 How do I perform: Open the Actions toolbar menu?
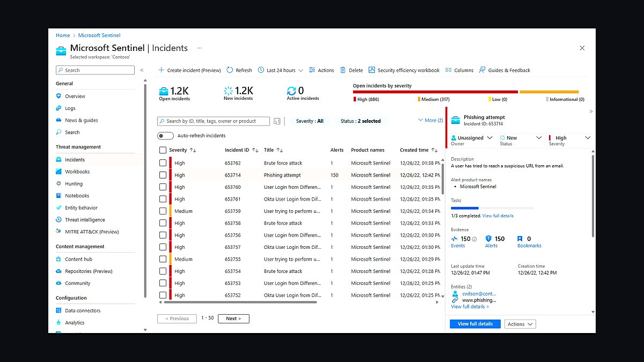click(321, 70)
